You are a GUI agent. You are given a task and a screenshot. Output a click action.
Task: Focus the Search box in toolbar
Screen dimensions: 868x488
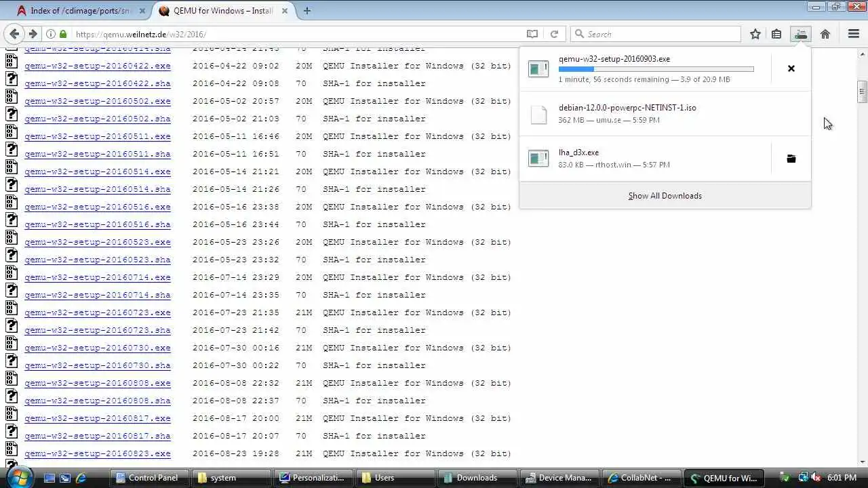pyautogui.click(x=656, y=34)
